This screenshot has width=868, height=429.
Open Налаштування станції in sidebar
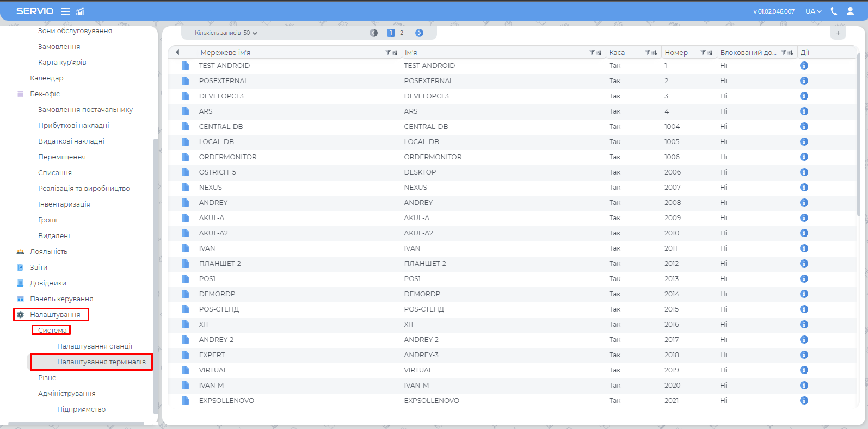(x=95, y=346)
